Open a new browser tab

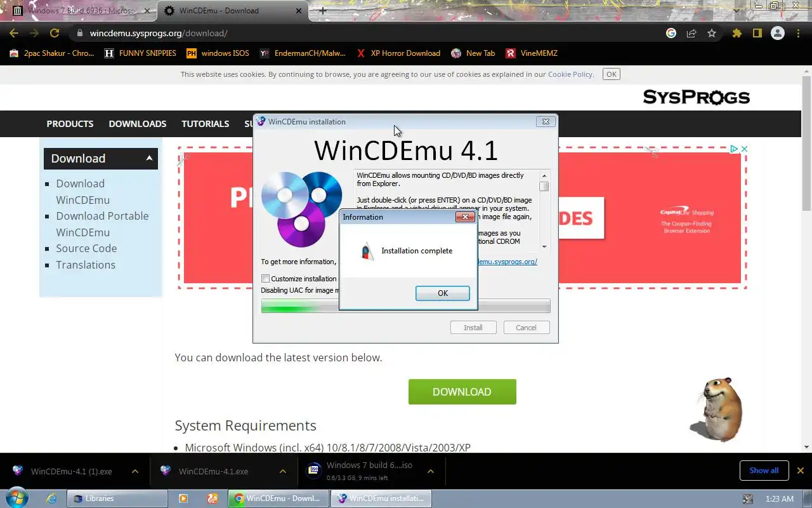point(323,11)
